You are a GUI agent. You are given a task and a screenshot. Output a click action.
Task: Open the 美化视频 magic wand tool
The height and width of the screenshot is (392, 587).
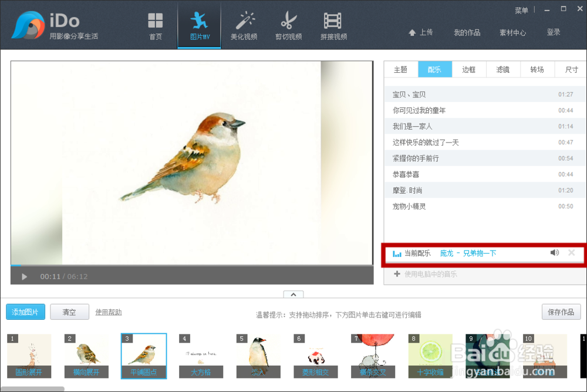point(244,26)
